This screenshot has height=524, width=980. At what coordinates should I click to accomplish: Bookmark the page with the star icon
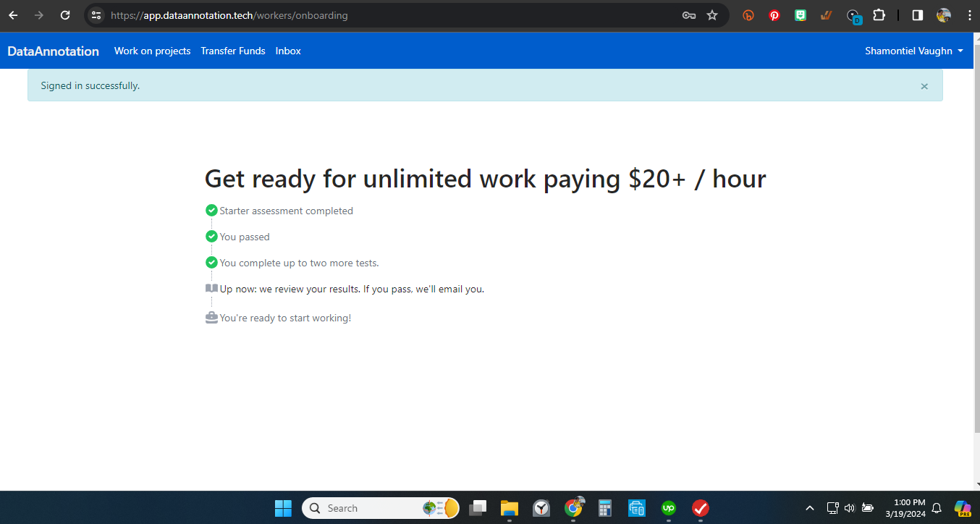point(711,14)
